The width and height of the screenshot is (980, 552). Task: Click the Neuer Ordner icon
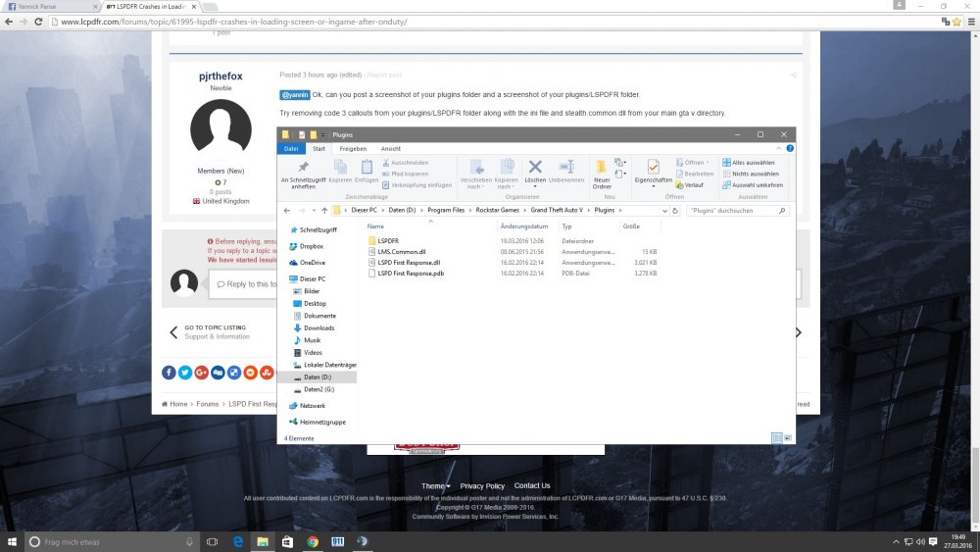(x=602, y=171)
